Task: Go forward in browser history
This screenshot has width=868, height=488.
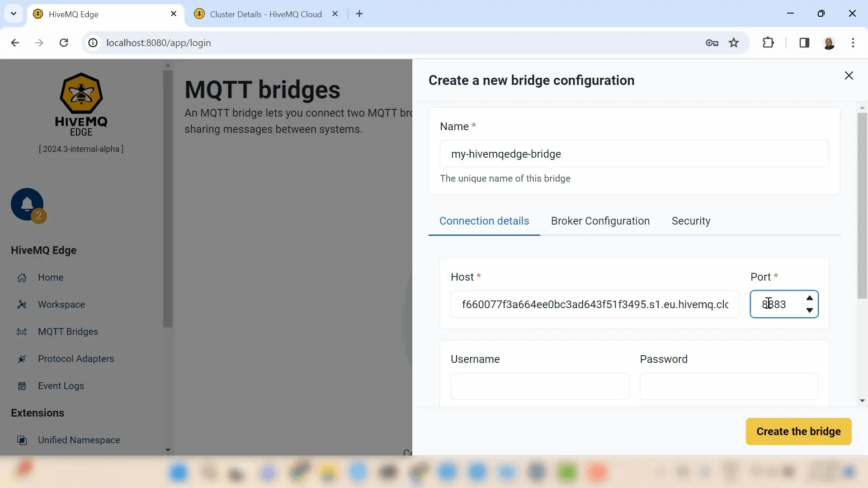Action: (39, 43)
